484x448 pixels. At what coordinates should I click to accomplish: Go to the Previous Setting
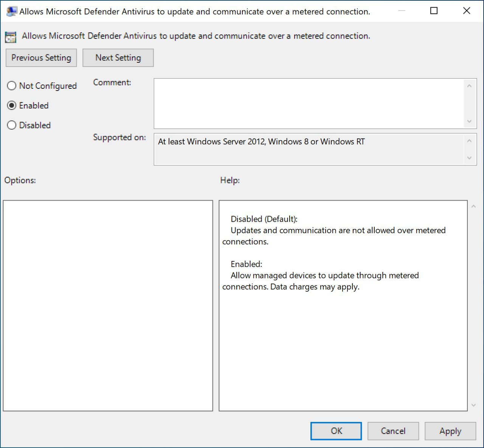(x=41, y=58)
